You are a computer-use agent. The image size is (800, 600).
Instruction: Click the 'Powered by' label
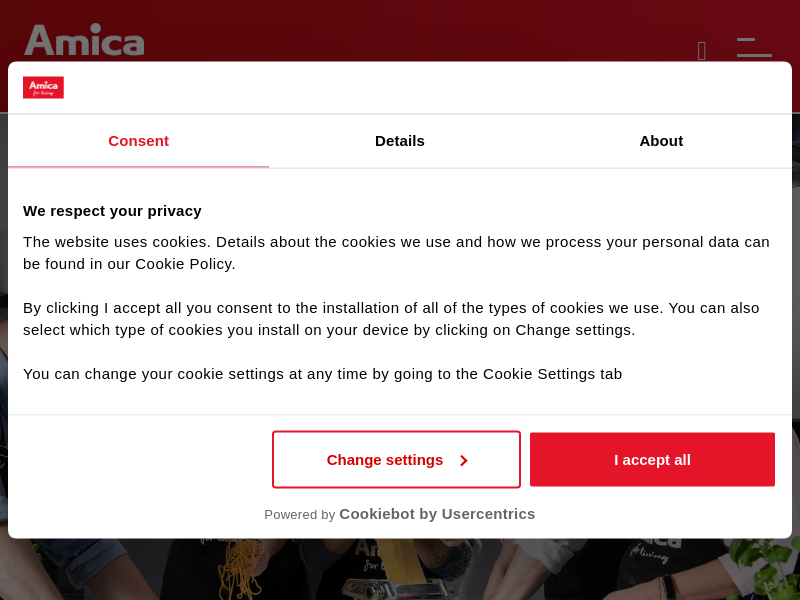coord(299,515)
